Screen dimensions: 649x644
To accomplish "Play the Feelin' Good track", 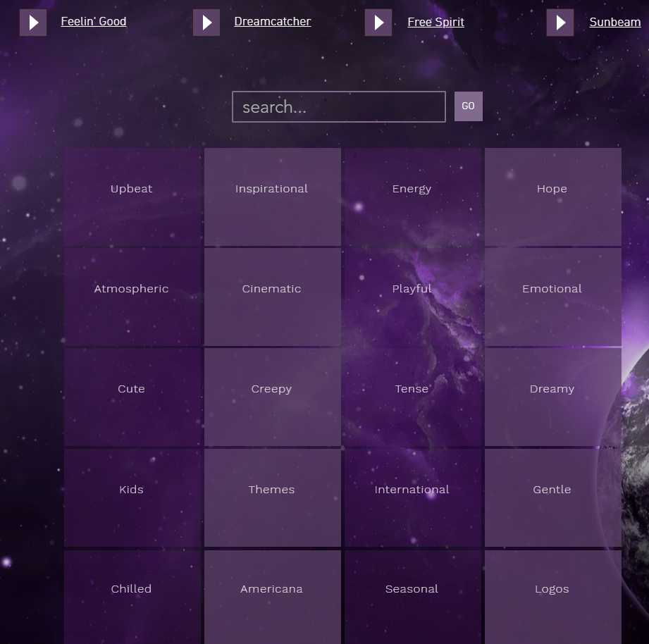I will coord(33,23).
